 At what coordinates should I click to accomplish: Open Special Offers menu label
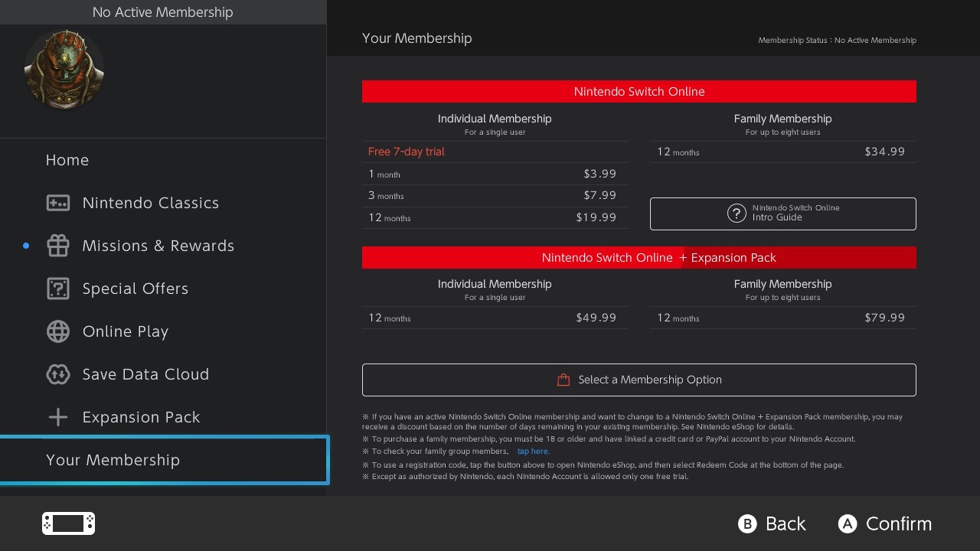(x=136, y=289)
